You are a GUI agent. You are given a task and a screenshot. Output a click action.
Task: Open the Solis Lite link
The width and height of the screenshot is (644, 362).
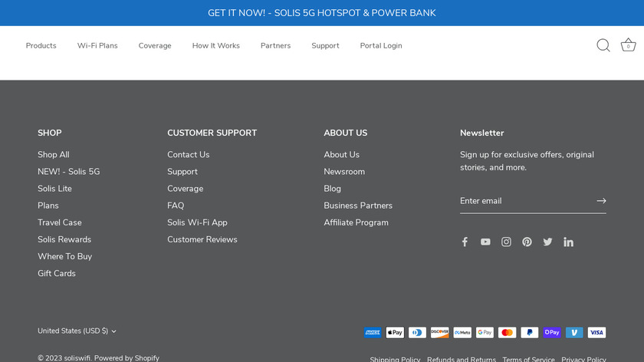[x=54, y=189]
